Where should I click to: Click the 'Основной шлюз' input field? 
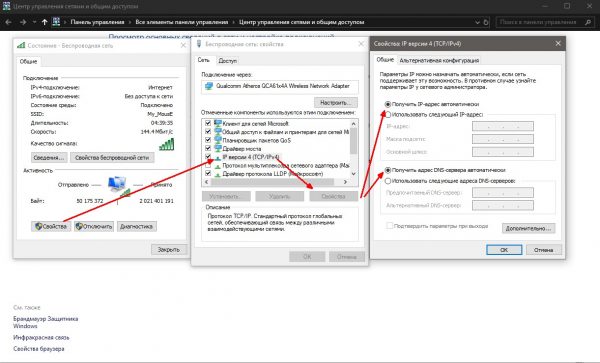(x=503, y=152)
